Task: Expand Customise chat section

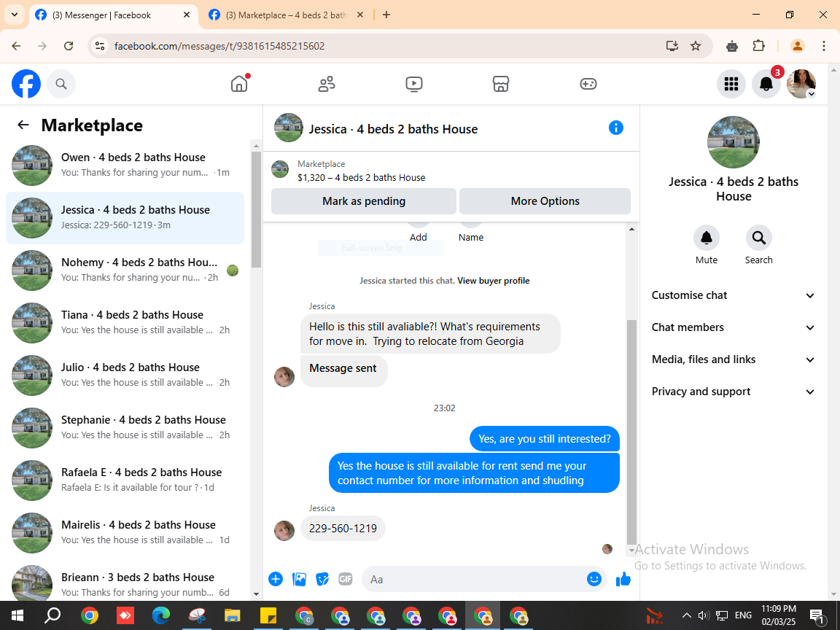Action: pyautogui.click(x=733, y=296)
